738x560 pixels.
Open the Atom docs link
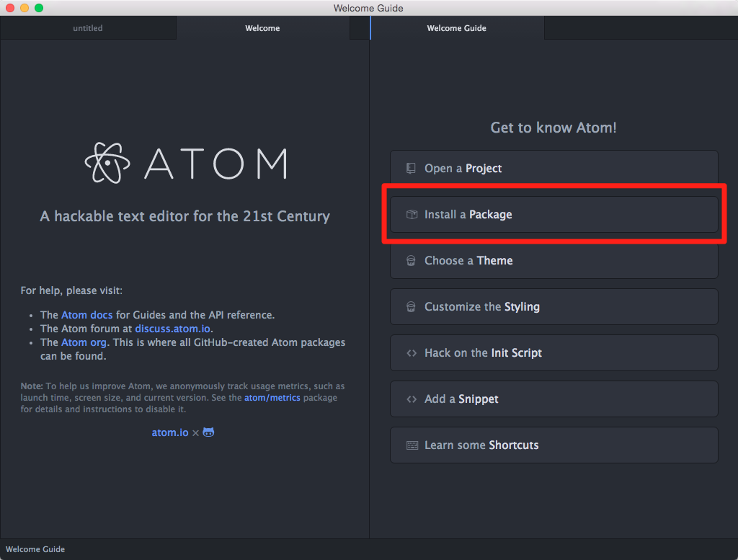[x=87, y=315]
